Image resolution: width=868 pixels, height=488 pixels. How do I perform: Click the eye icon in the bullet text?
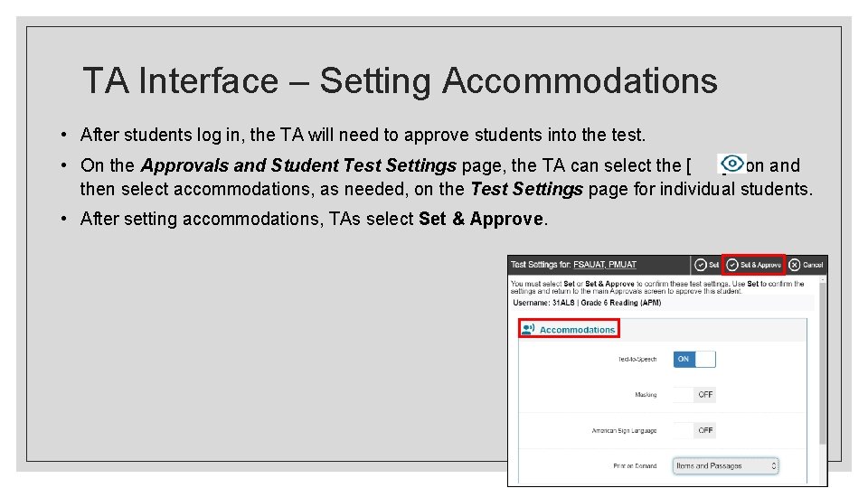731,164
